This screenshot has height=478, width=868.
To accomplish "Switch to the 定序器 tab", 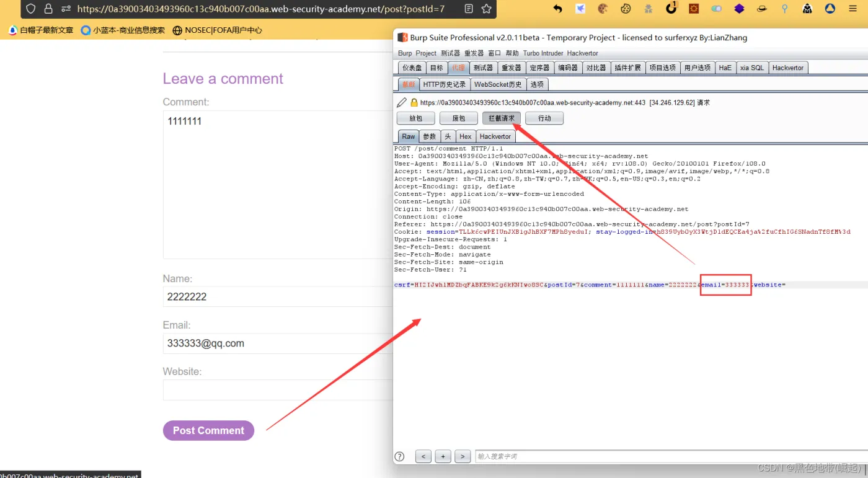I will point(539,68).
